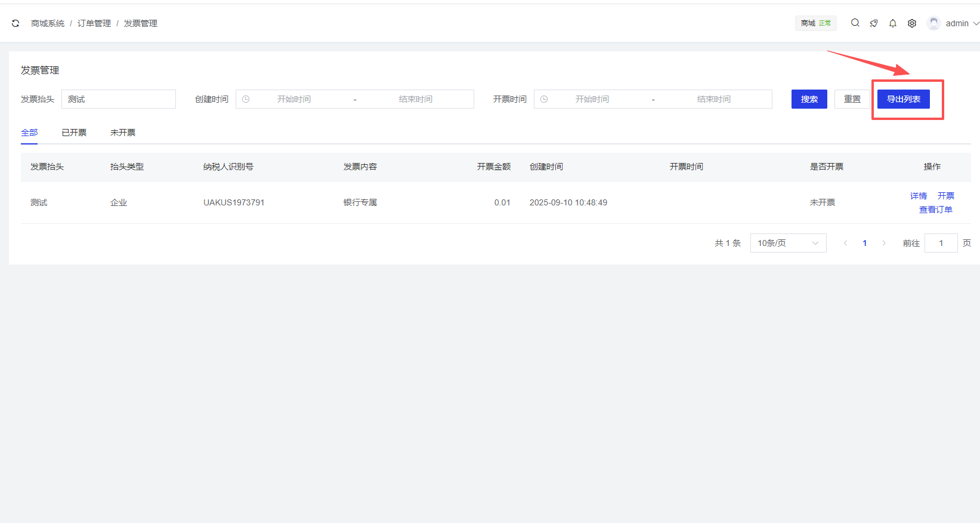Image resolution: width=980 pixels, height=523 pixels.
Task: Open the search magnifier in the header
Action: (855, 23)
